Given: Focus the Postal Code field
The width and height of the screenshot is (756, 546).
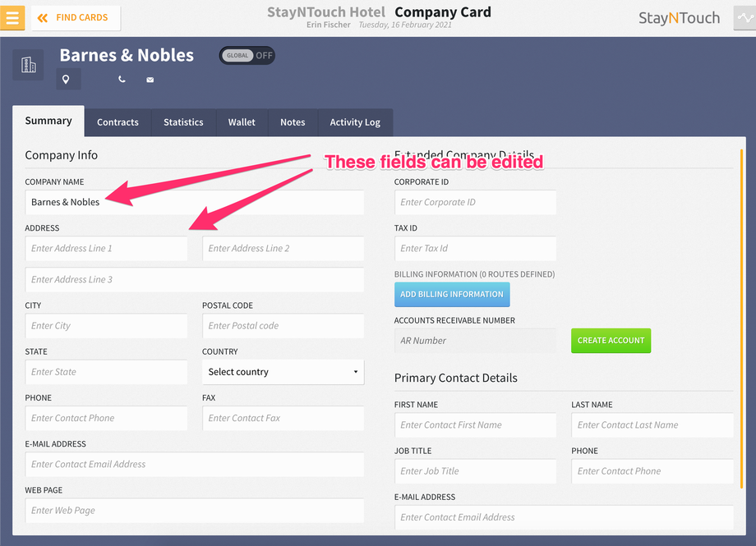Looking at the screenshot, I should (x=283, y=326).
